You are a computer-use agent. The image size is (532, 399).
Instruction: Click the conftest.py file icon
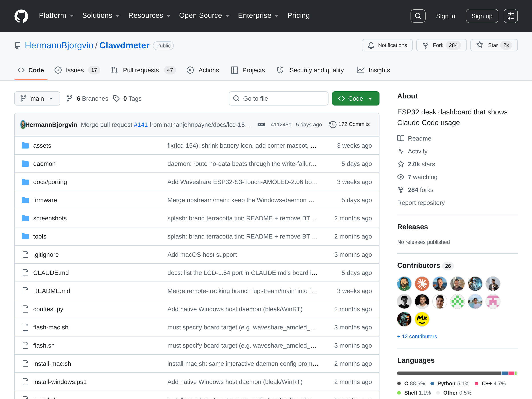click(x=25, y=309)
